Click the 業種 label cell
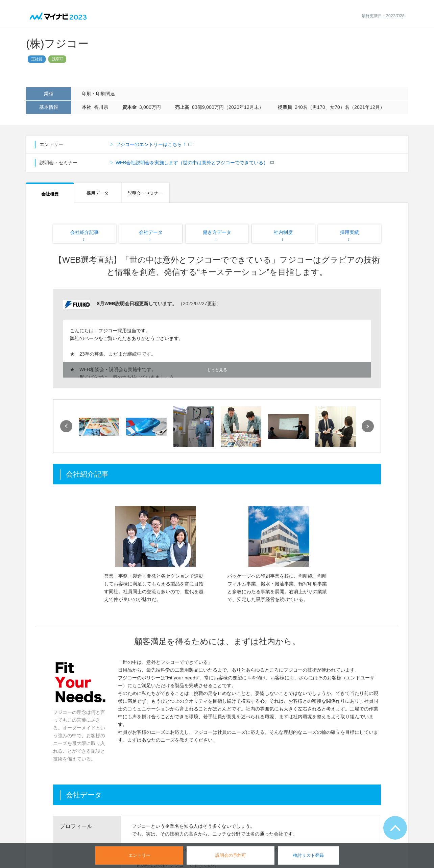Image resolution: width=434 pixels, height=868 pixels. (48, 94)
